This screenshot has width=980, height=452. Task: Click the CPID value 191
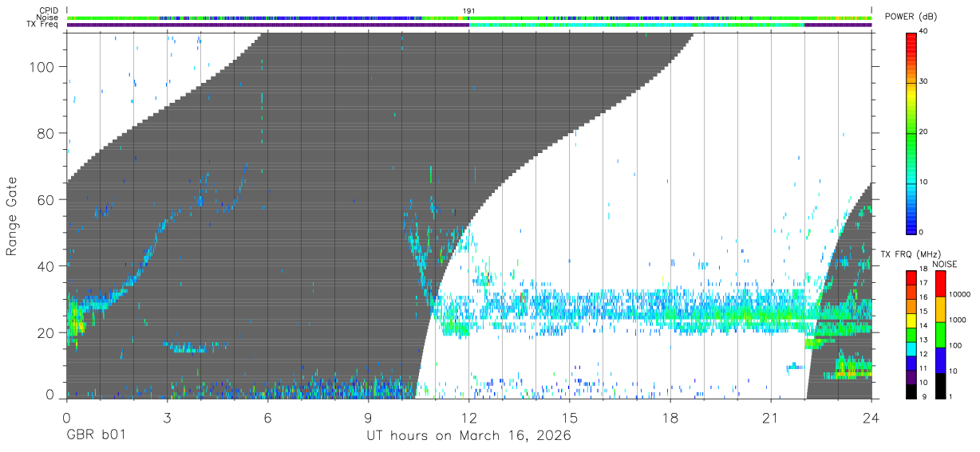click(x=469, y=10)
